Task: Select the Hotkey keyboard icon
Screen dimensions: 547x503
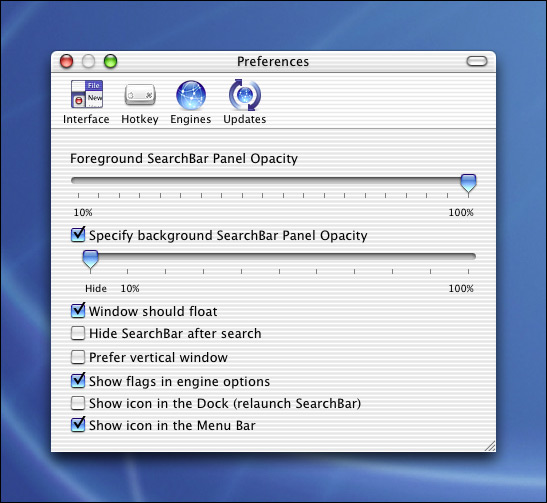Action: click(140, 94)
